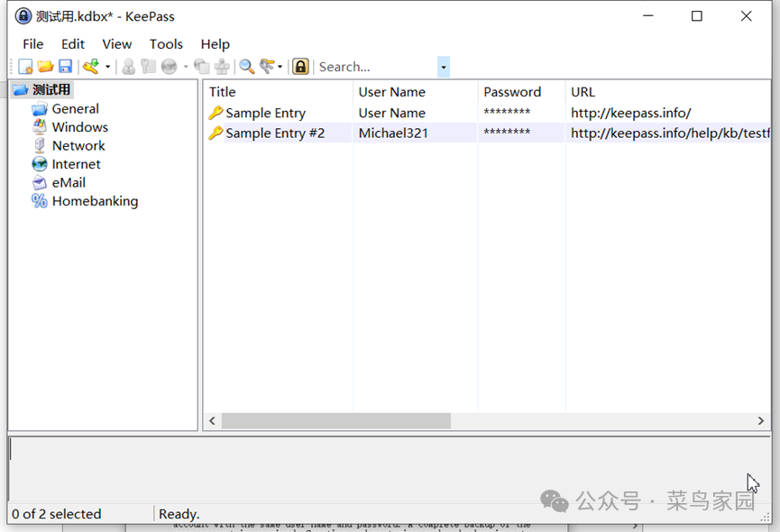Select the Sample Entry #2 row title
Screen dimensions: 780x532
pos(275,133)
